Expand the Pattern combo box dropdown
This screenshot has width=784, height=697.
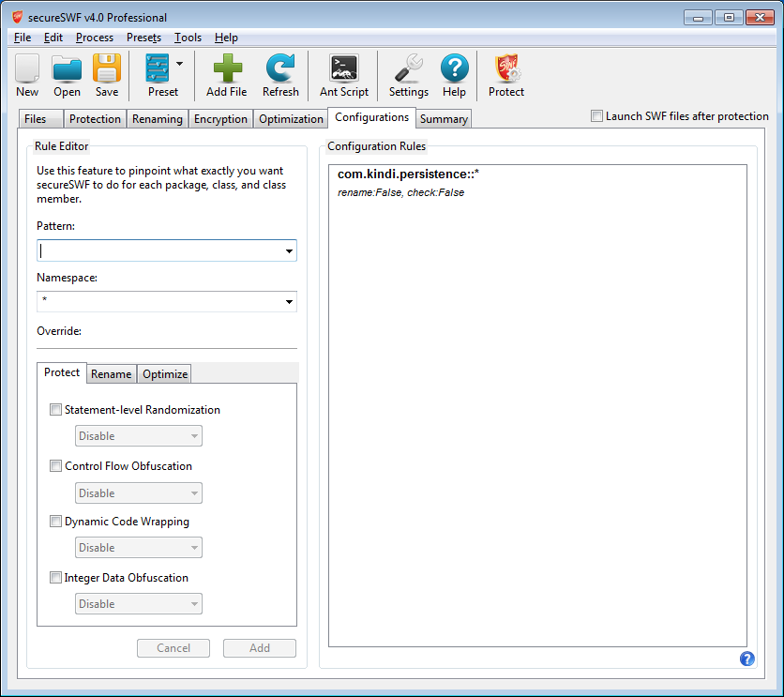pyautogui.click(x=289, y=251)
